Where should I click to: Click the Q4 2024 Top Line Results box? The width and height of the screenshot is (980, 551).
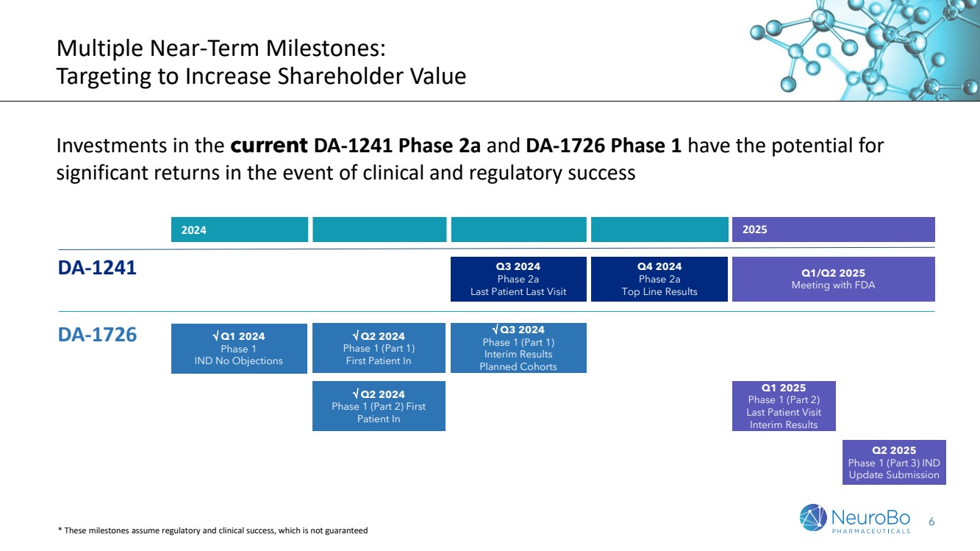tap(659, 279)
